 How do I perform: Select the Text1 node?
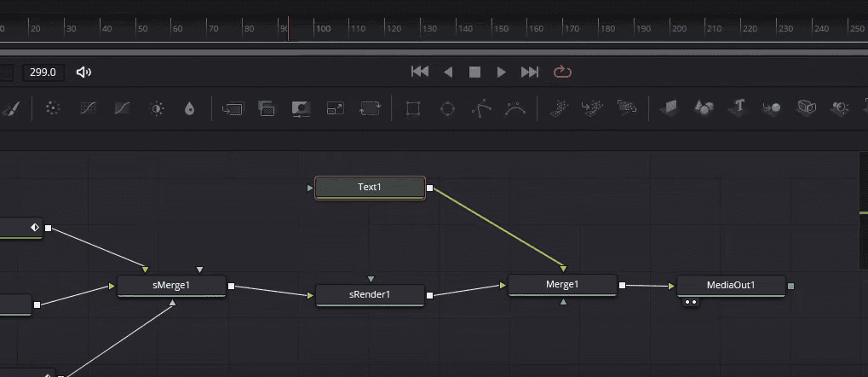370,188
